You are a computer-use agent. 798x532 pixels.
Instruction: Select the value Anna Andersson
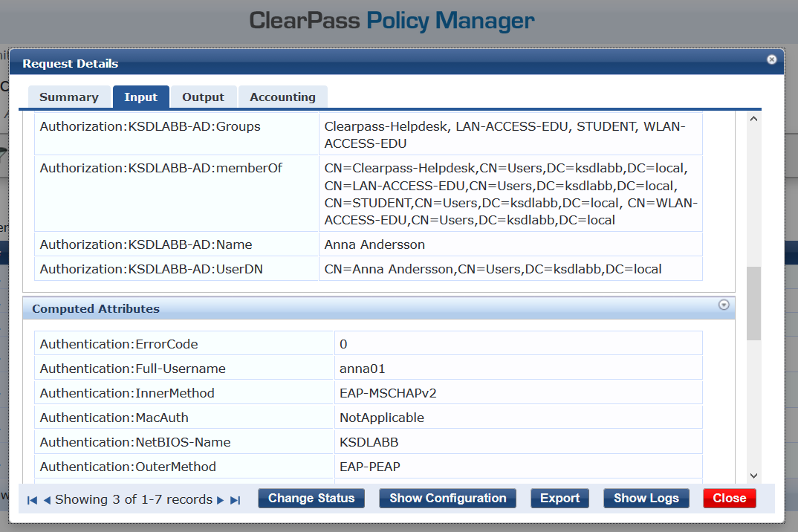(x=374, y=244)
